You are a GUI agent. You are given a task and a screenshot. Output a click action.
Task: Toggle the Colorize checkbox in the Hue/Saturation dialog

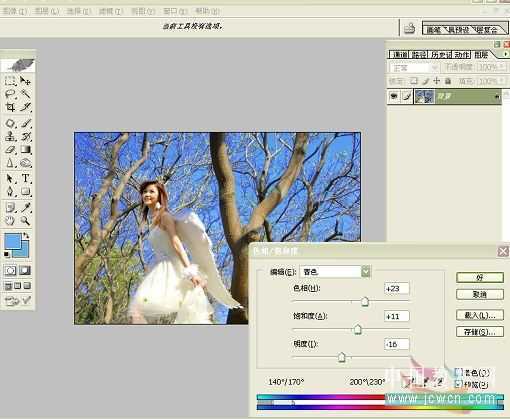tap(459, 372)
